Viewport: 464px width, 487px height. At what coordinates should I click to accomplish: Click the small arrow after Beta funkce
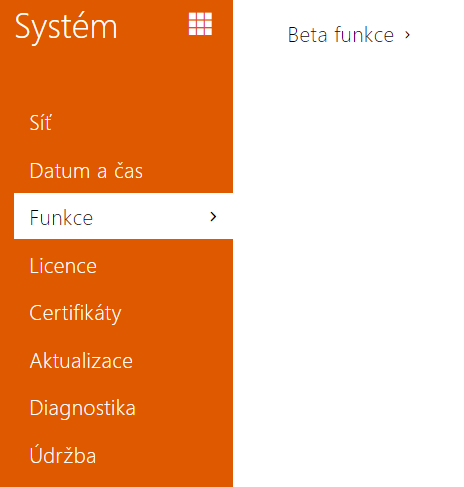click(407, 35)
